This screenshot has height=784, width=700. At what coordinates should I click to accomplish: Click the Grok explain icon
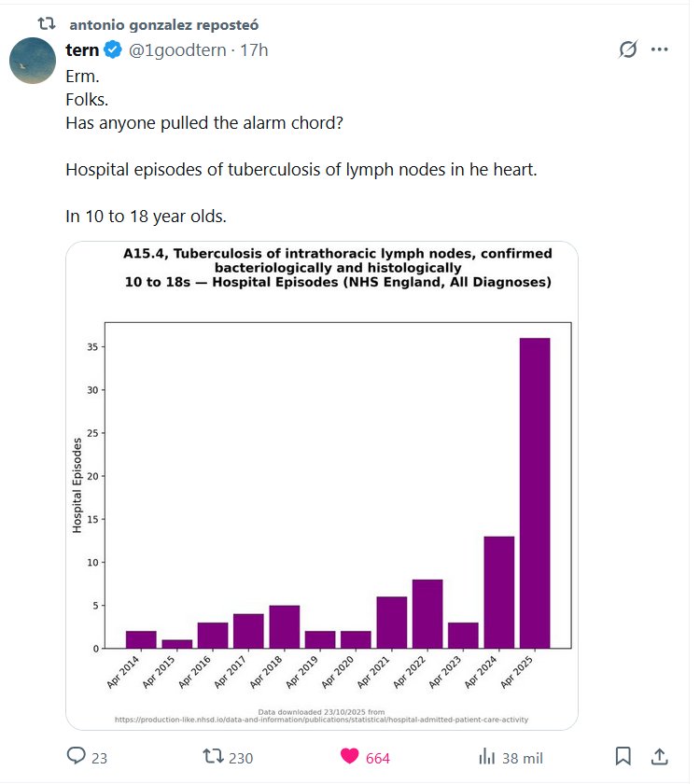(x=628, y=49)
